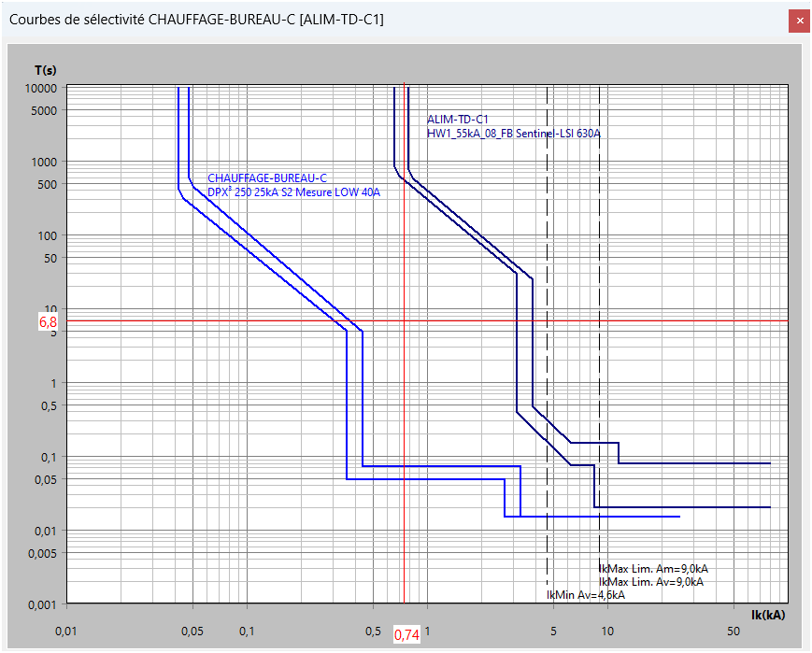Click the 0,01 tick on current axis

click(x=65, y=632)
